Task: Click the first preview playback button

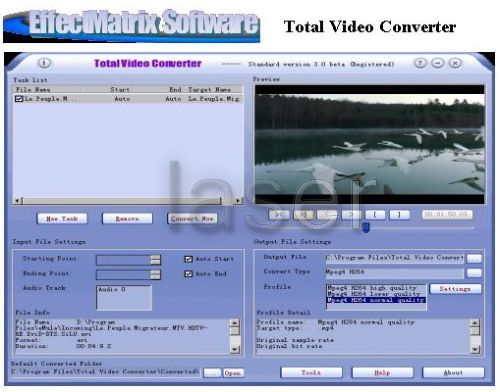Action: pos(279,215)
